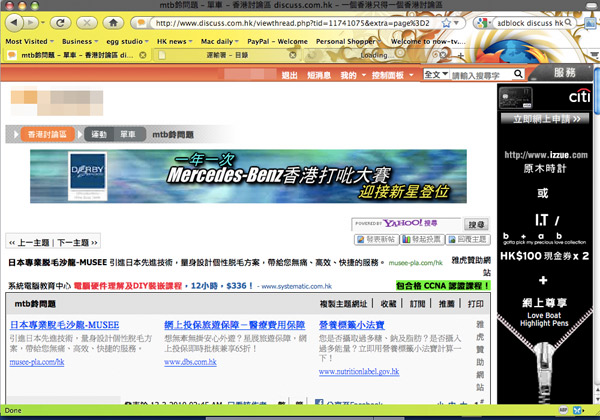Open the Personal Shopper bookmark folder
This screenshot has height=420, width=600.
tap(348, 41)
